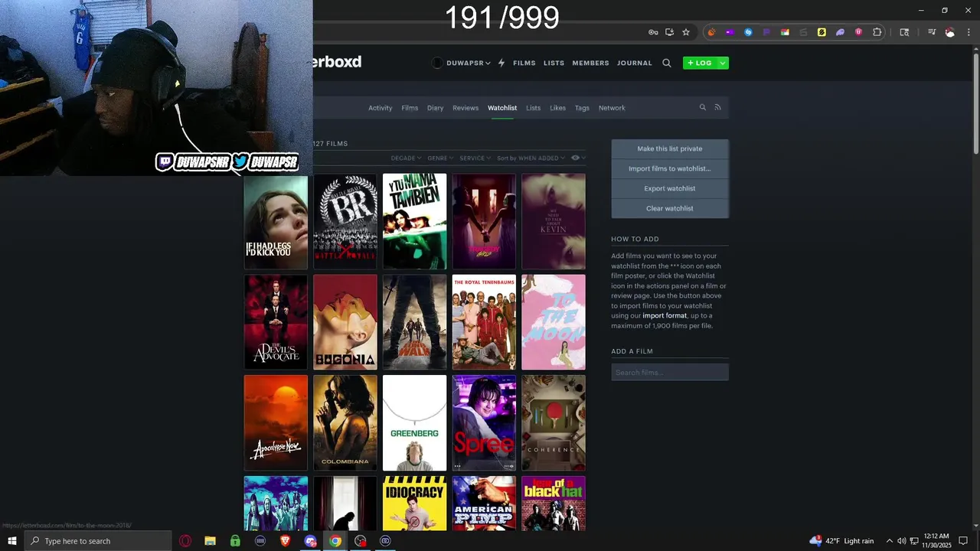980x551 pixels.
Task: Open the media control music note icon
Action: (x=932, y=32)
